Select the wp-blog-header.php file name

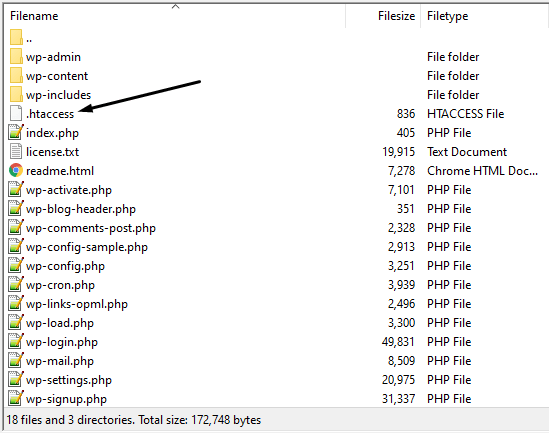click(x=81, y=209)
